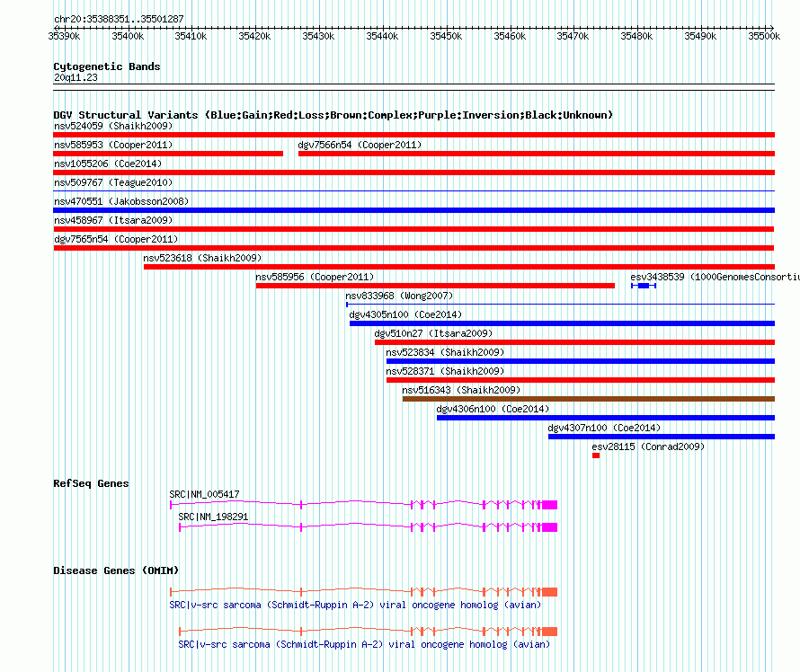800x672 pixels.
Task: Click the small red esv28115 variant block
Action: click(x=595, y=455)
